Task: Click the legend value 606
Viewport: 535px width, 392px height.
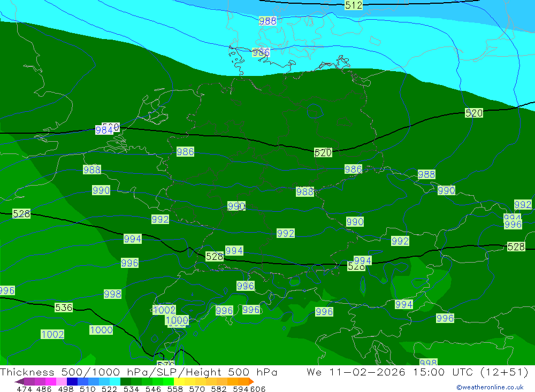Action: point(257,389)
